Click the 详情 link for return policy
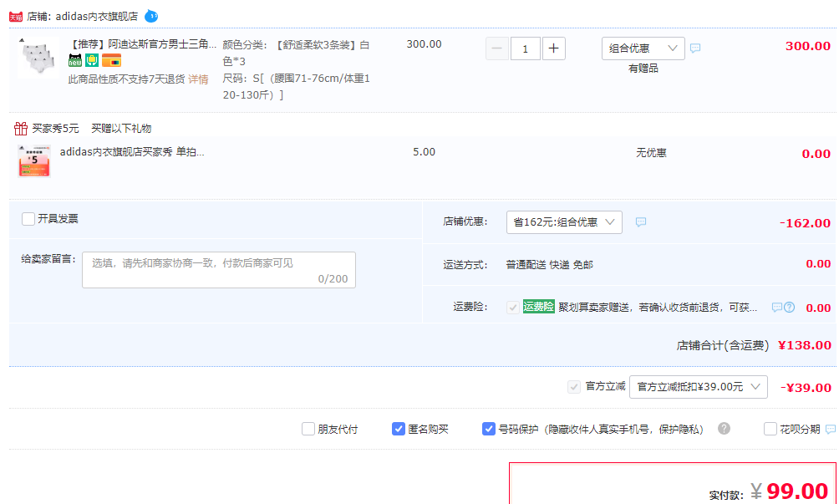Image resolution: width=839 pixels, height=504 pixels. point(198,79)
